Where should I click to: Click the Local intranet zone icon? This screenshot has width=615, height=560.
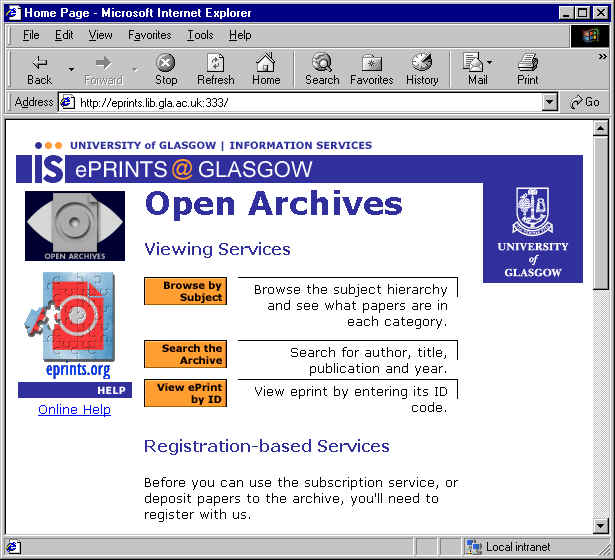point(473,546)
